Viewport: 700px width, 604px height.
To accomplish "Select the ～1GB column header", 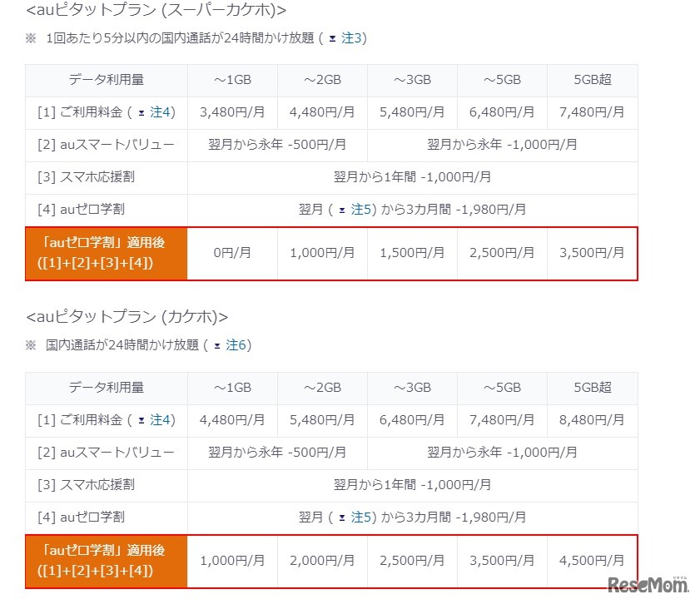I will (231, 80).
